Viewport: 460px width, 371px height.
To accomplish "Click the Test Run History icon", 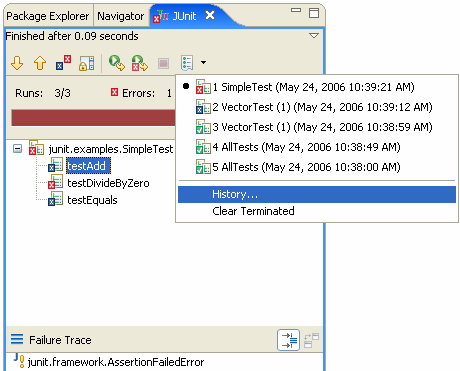I will point(187,63).
